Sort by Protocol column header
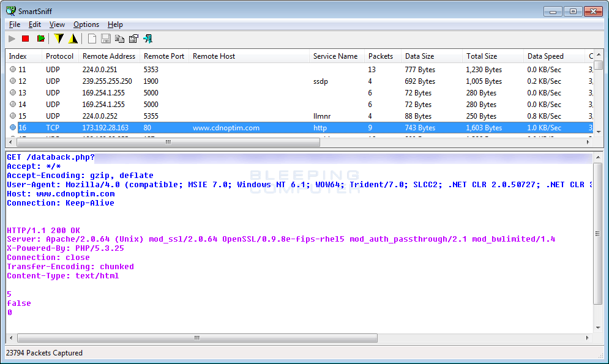The height and width of the screenshot is (364, 609). coord(60,56)
